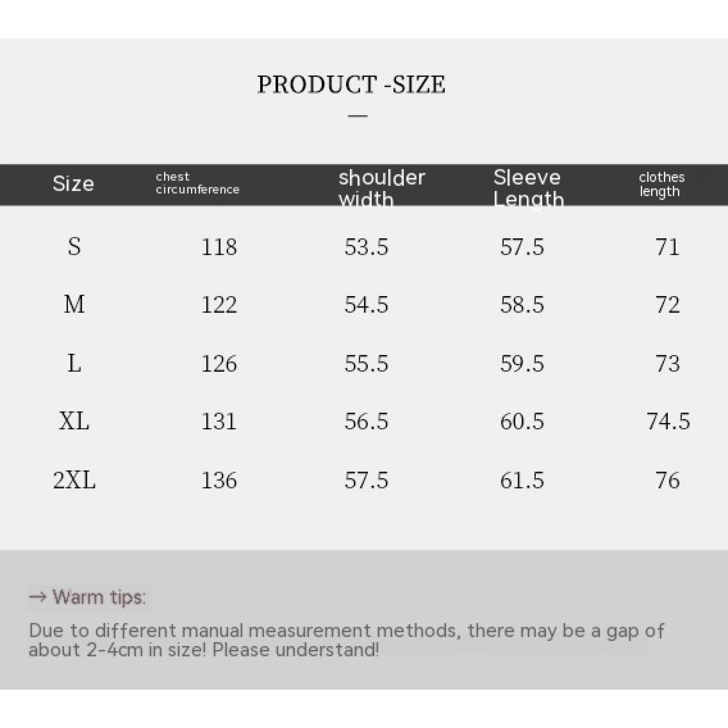Select the XL size row label
The width and height of the screenshot is (728, 728).
74,421
